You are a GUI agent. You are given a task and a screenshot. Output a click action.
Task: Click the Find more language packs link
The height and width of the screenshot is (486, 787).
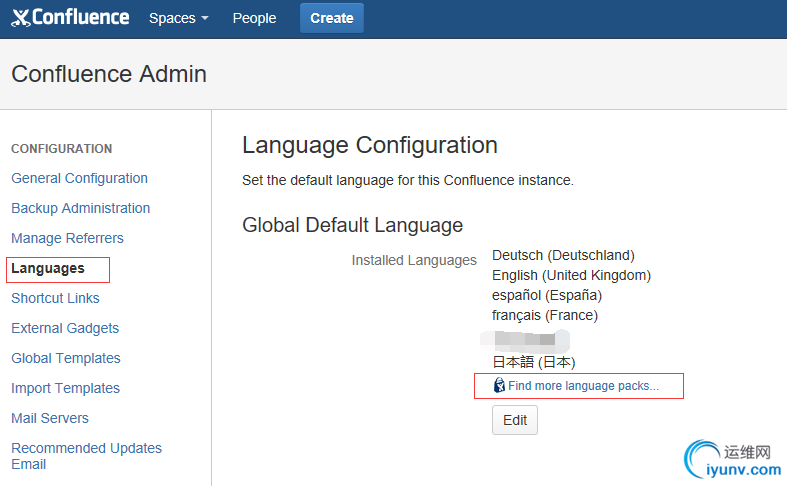click(583, 386)
